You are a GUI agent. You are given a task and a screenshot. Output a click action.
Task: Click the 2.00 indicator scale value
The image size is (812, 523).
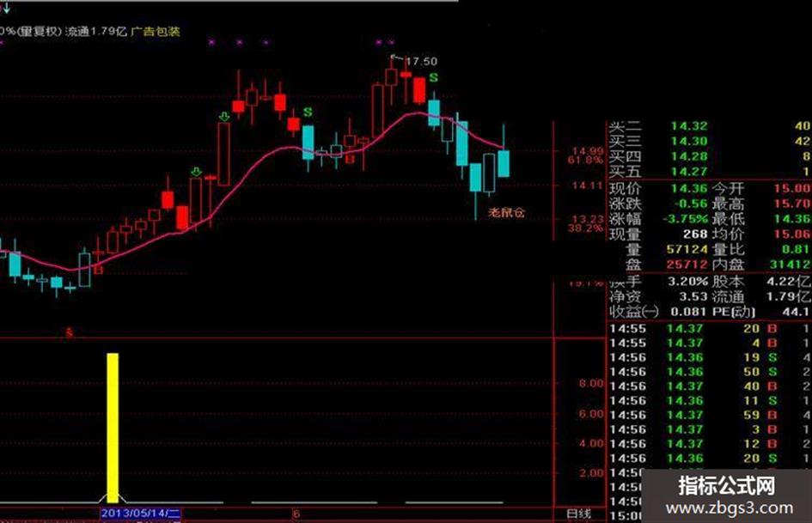point(591,473)
